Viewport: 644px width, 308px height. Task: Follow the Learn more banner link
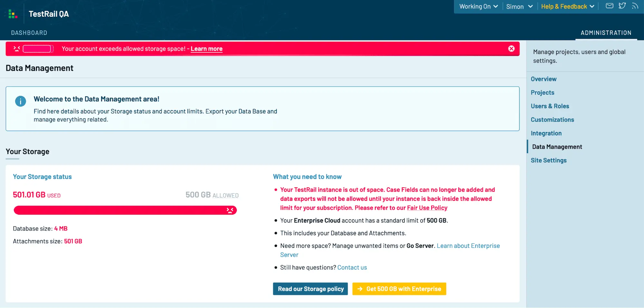coord(207,49)
